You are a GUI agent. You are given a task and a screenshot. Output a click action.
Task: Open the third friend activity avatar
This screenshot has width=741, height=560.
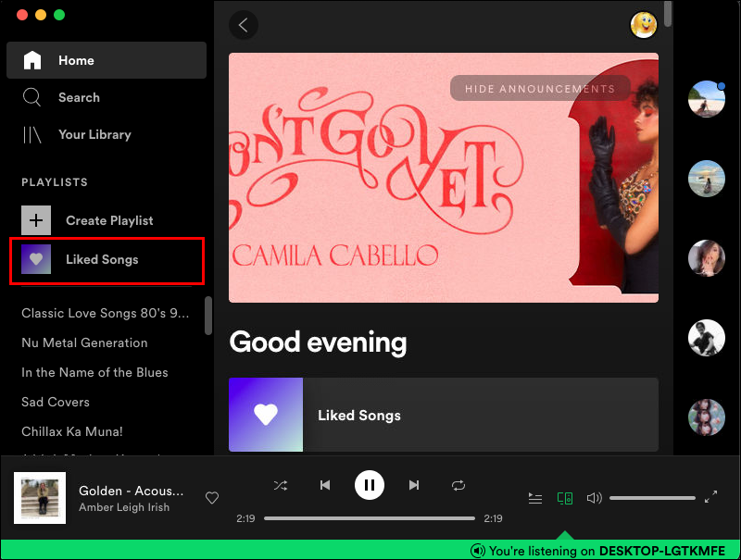pos(707,258)
